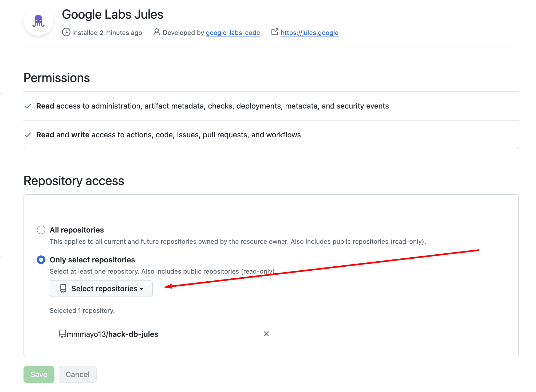
Task: Click the external link icon before jules.google
Action: click(x=275, y=32)
